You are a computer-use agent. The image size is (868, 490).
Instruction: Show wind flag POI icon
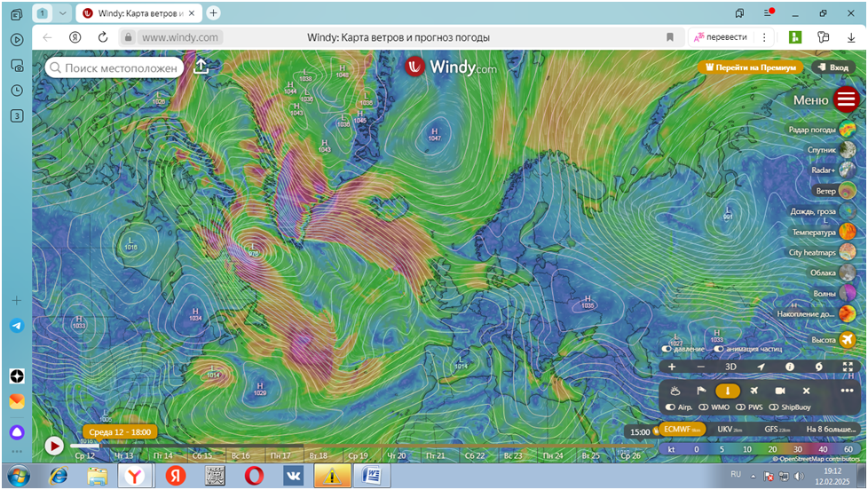(701, 391)
